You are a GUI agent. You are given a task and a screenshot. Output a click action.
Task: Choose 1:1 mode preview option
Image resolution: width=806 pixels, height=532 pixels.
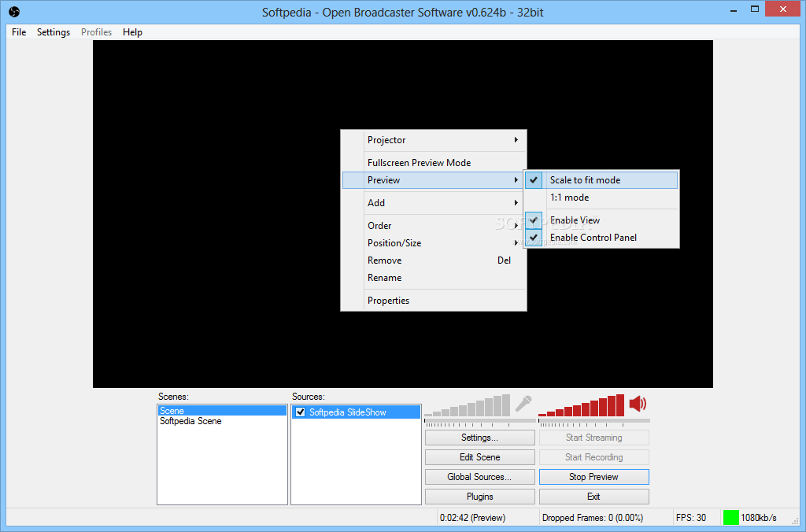[569, 198]
